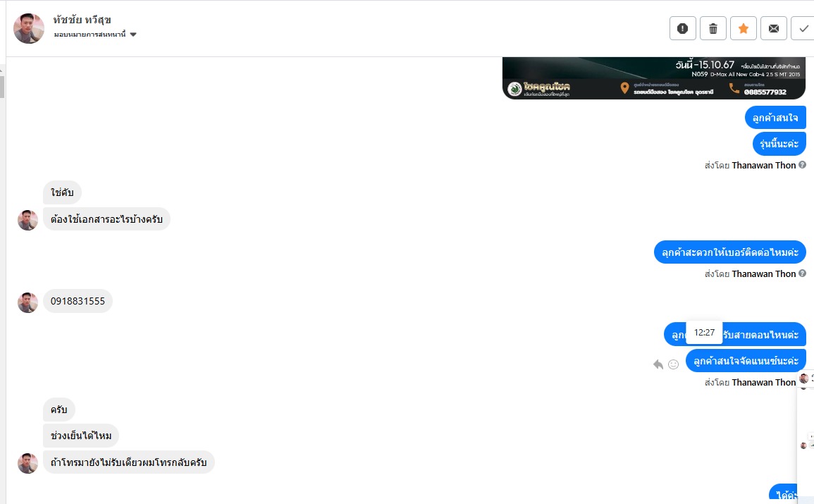The width and height of the screenshot is (814, 504).
Task: Select message ต้องใช้เอกสารอะไรบ้างครับ
Action: (x=106, y=219)
